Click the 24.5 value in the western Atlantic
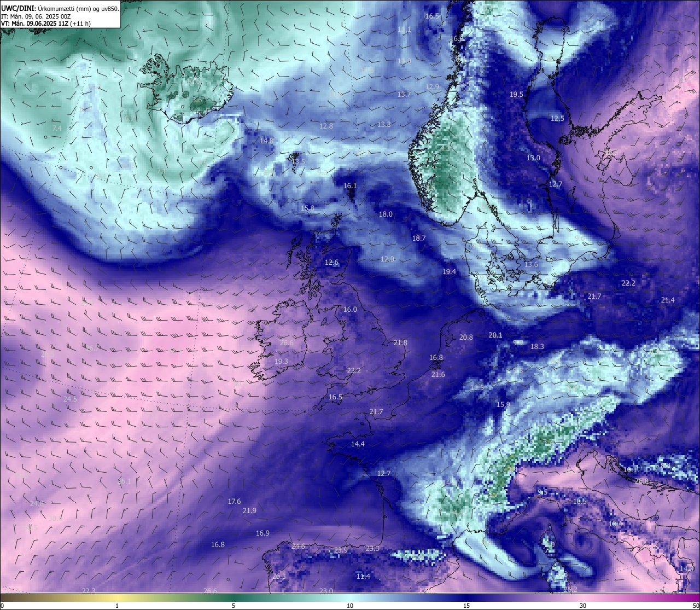 70,399
